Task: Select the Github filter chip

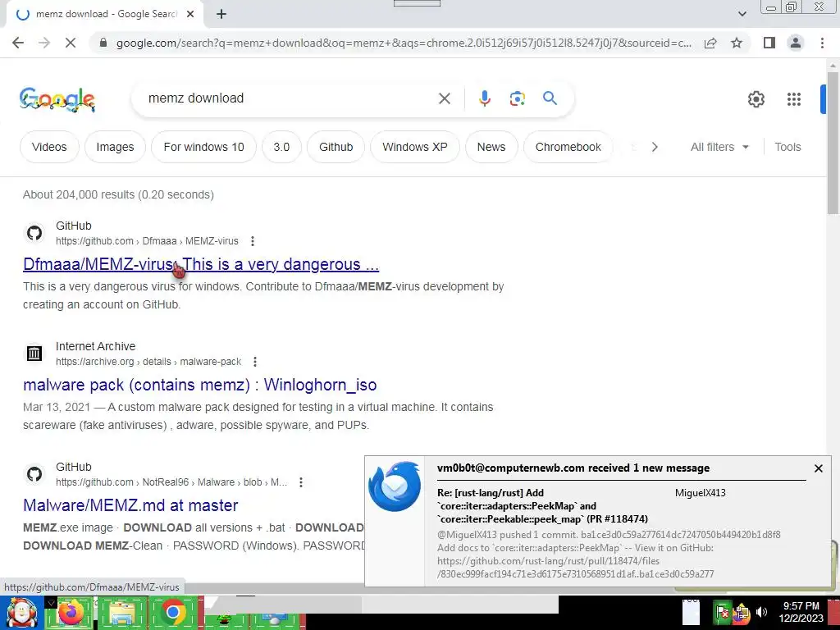Action: [336, 147]
